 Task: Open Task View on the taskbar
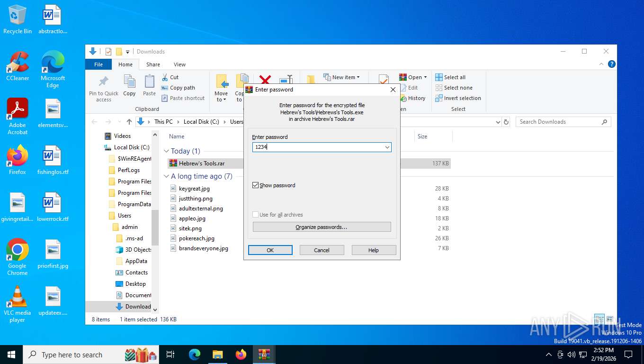170,355
